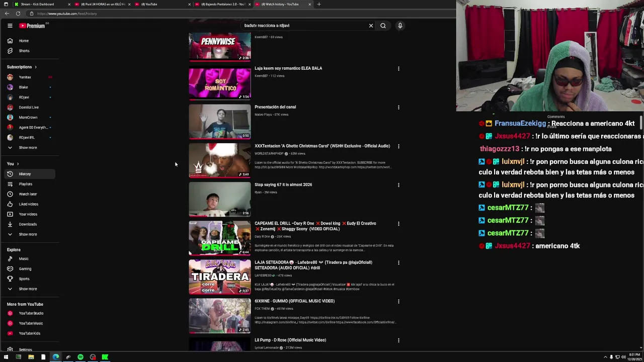
Task: Click the YouTube Premium logo
Action: [x=33, y=26]
